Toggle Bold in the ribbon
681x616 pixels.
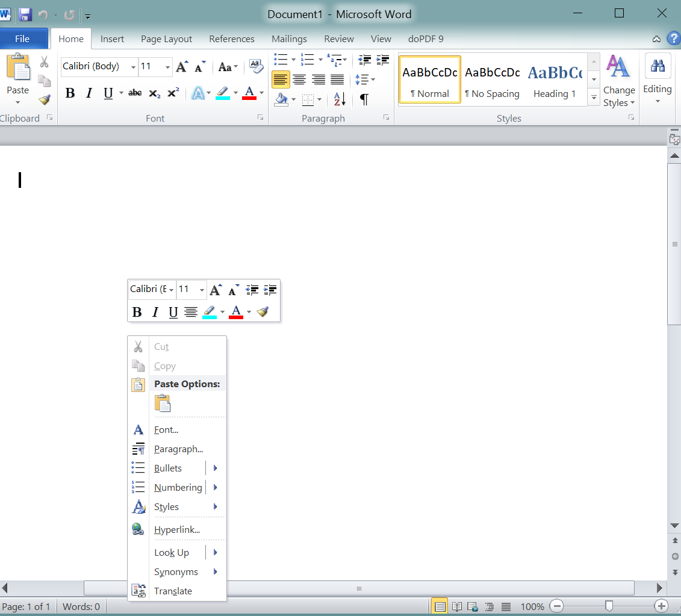tap(70, 93)
